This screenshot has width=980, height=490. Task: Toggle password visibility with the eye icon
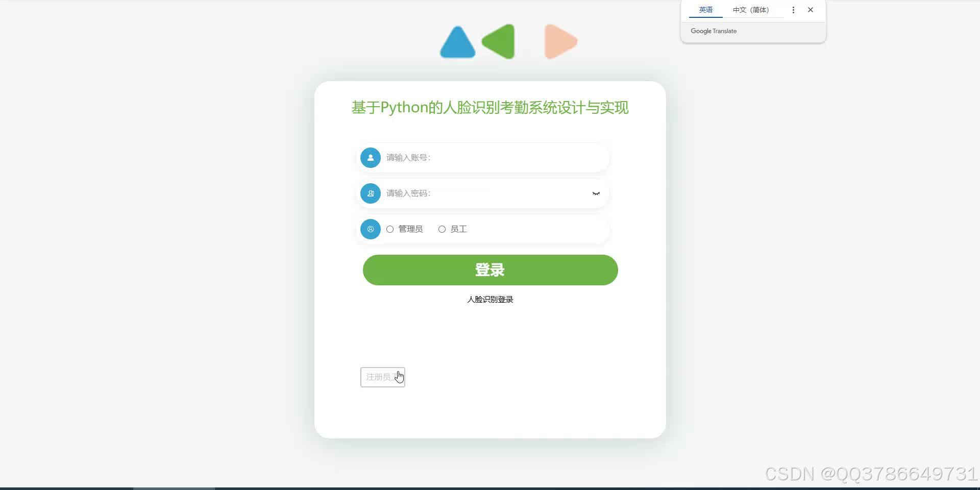click(596, 193)
